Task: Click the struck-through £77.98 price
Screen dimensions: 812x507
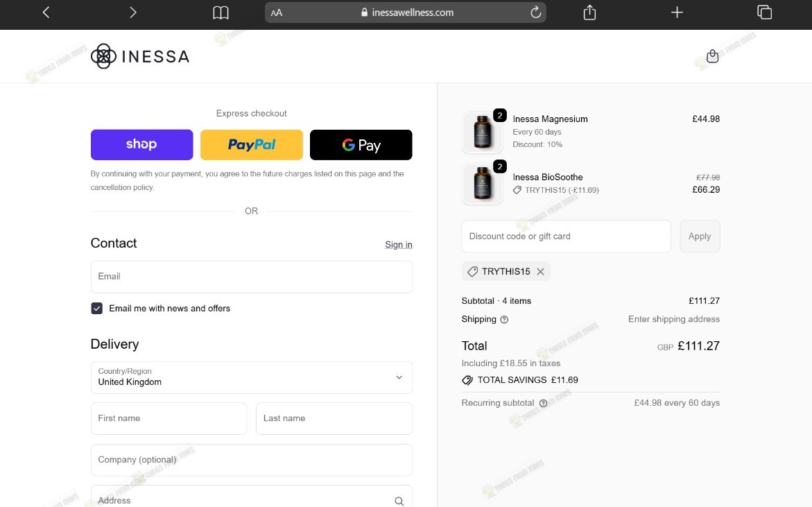Action: click(x=708, y=177)
